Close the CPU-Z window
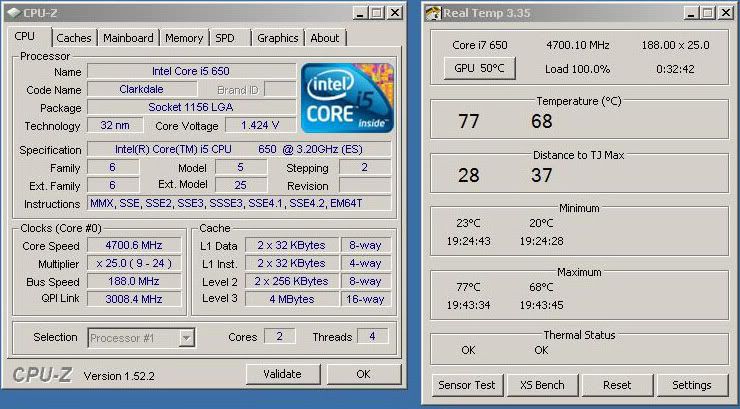The width and height of the screenshot is (740, 409). click(394, 13)
